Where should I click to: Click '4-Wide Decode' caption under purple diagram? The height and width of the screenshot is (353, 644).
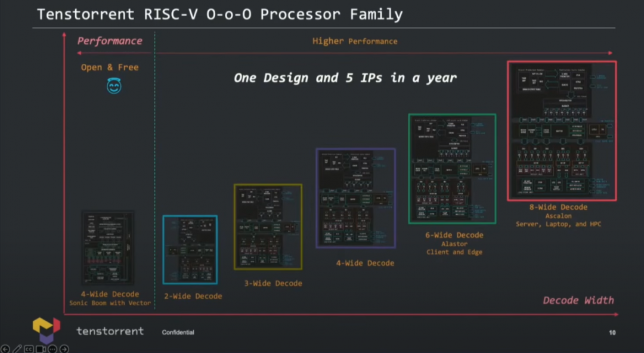click(x=365, y=263)
